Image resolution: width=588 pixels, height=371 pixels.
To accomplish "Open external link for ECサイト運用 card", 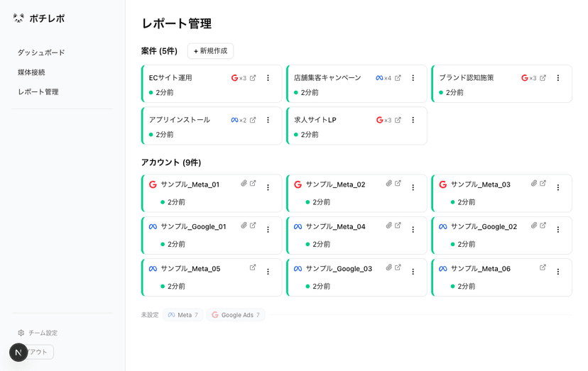I will click(253, 78).
